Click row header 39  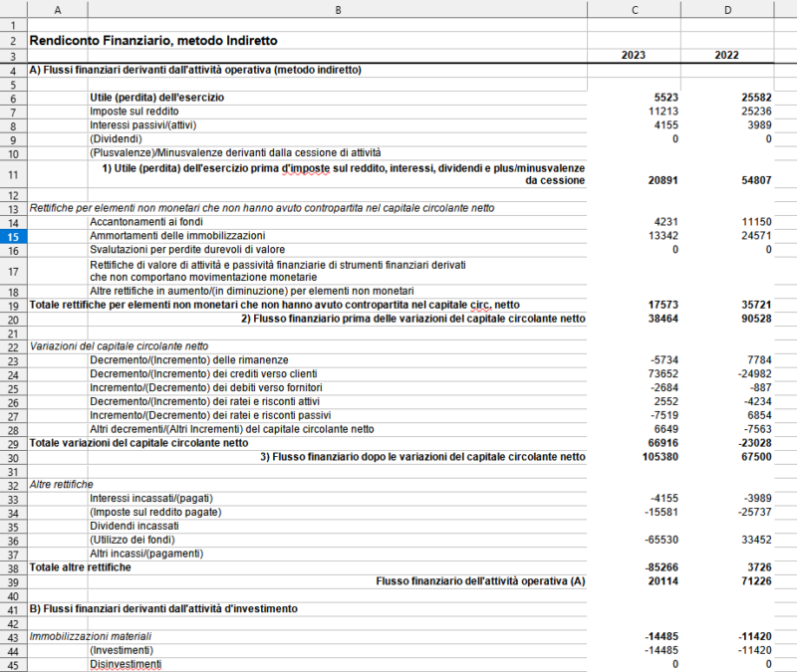tap(13, 580)
